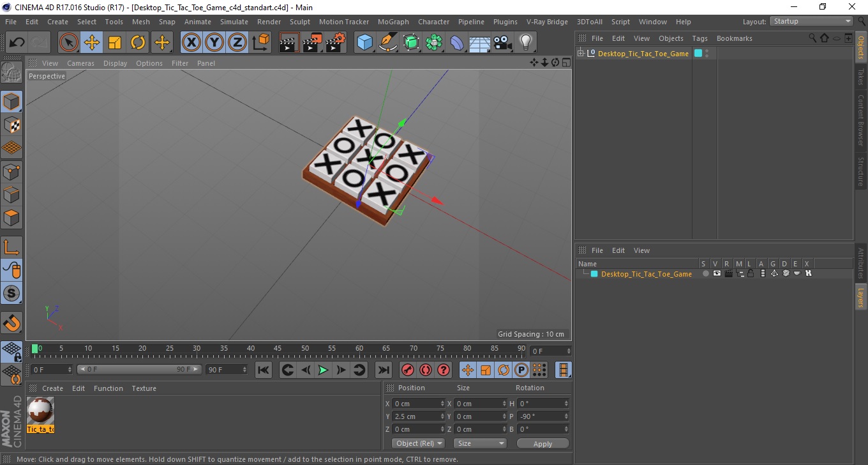Add a Floor environment object
The width and height of the screenshot is (868, 465).
click(480, 43)
